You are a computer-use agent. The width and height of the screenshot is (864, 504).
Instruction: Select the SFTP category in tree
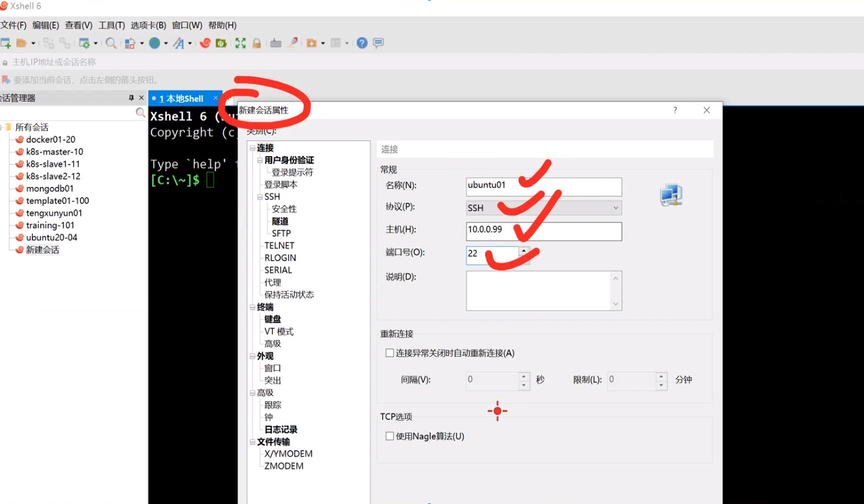click(x=281, y=233)
